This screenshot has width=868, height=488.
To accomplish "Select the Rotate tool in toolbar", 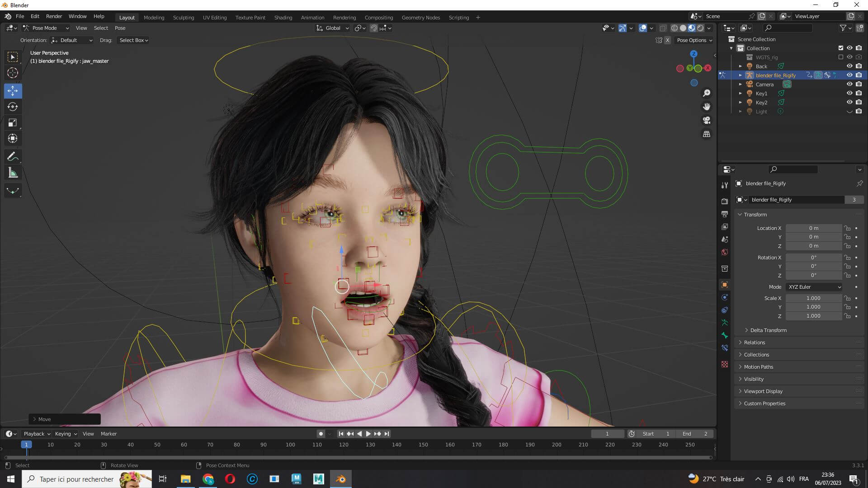I will point(13,107).
